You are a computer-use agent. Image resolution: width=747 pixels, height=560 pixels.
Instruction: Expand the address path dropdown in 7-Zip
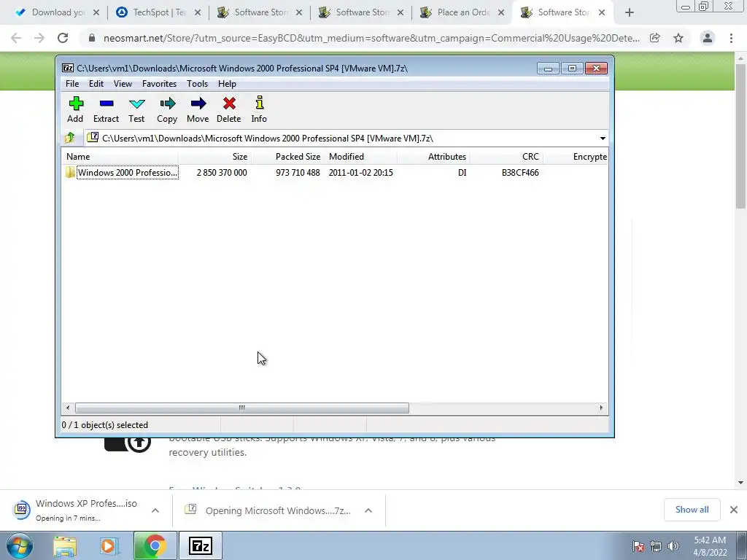click(x=603, y=139)
